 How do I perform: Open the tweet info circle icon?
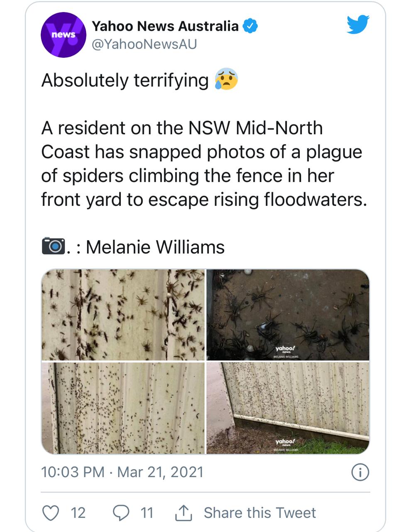click(360, 473)
